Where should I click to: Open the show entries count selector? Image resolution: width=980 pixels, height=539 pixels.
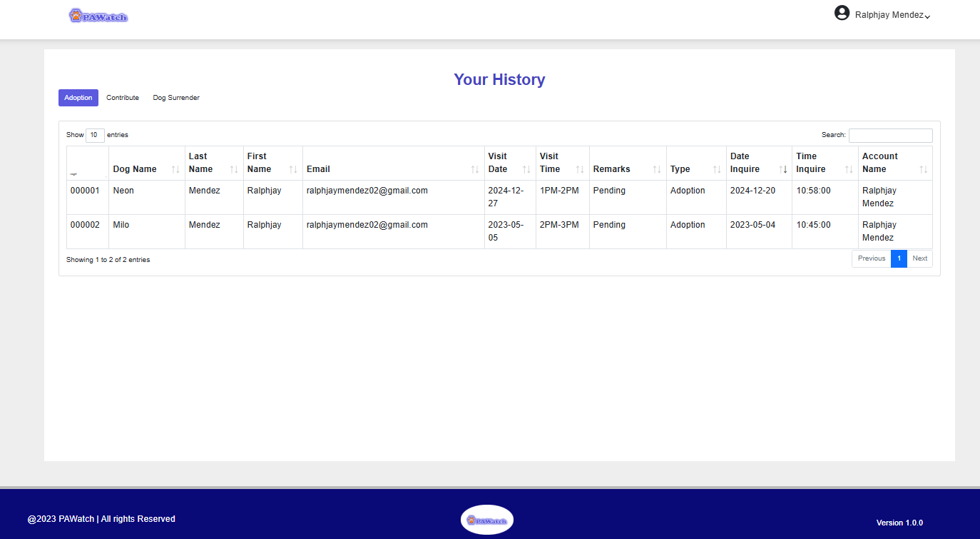coord(95,135)
